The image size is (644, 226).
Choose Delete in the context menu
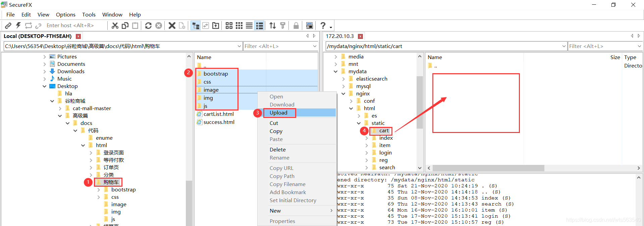tap(277, 150)
